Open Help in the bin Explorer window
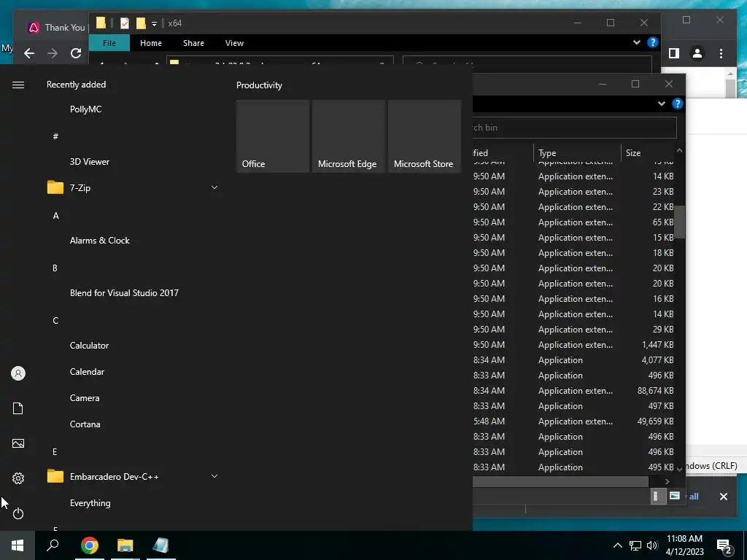This screenshot has height=560, width=747. pos(678,104)
